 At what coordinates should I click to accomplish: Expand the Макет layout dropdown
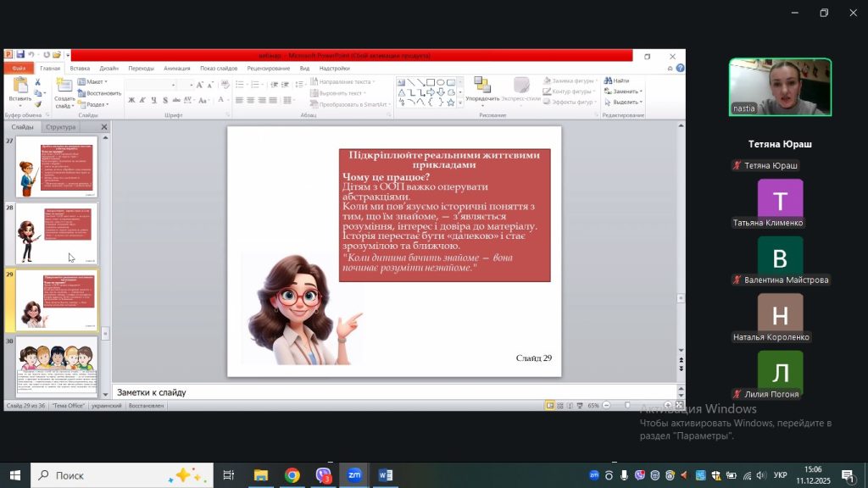[x=93, y=82]
